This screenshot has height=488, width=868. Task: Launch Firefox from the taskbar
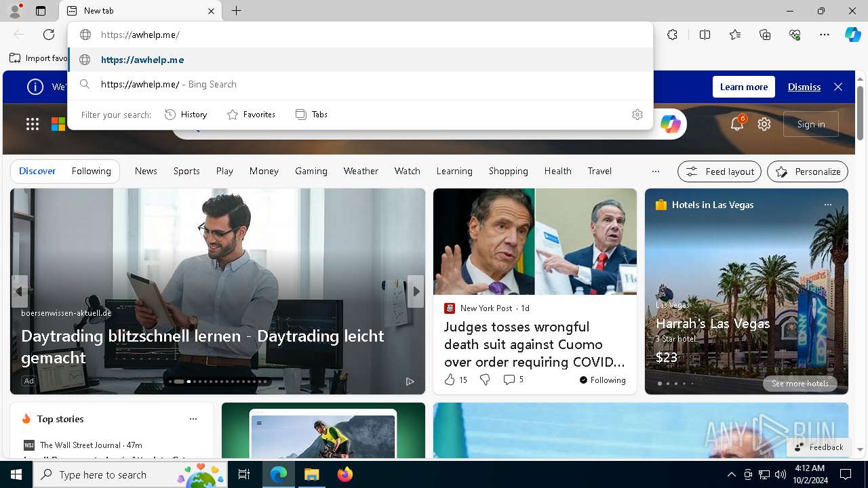pyautogui.click(x=345, y=474)
